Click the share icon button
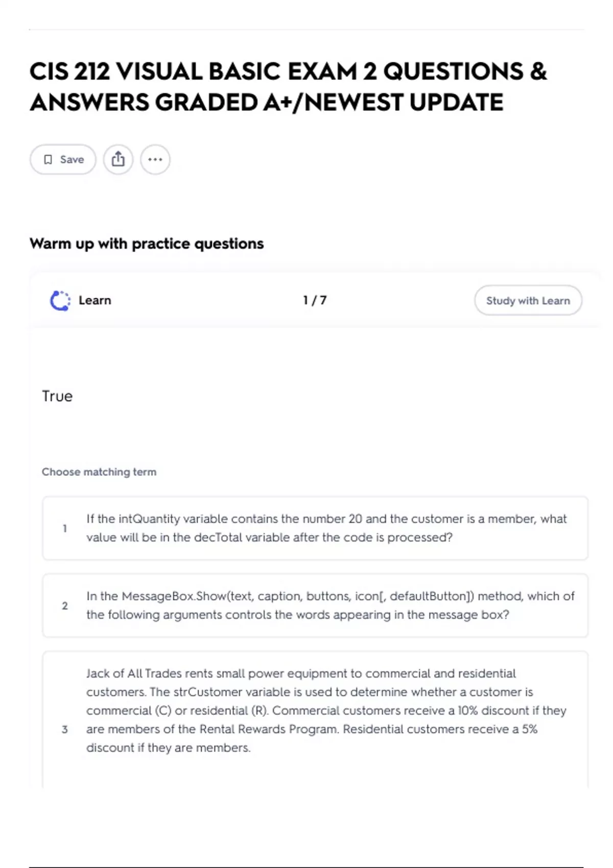The image size is (613, 868). 118,159
